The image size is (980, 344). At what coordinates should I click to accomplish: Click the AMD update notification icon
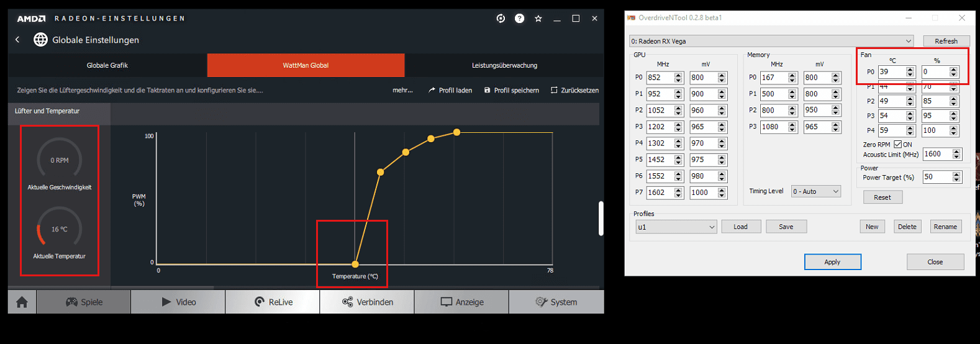pos(501,19)
